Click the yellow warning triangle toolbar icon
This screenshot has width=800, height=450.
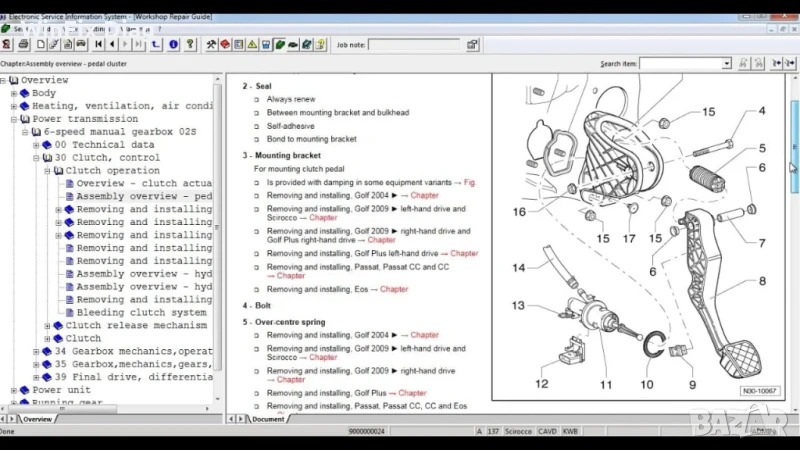(252, 44)
